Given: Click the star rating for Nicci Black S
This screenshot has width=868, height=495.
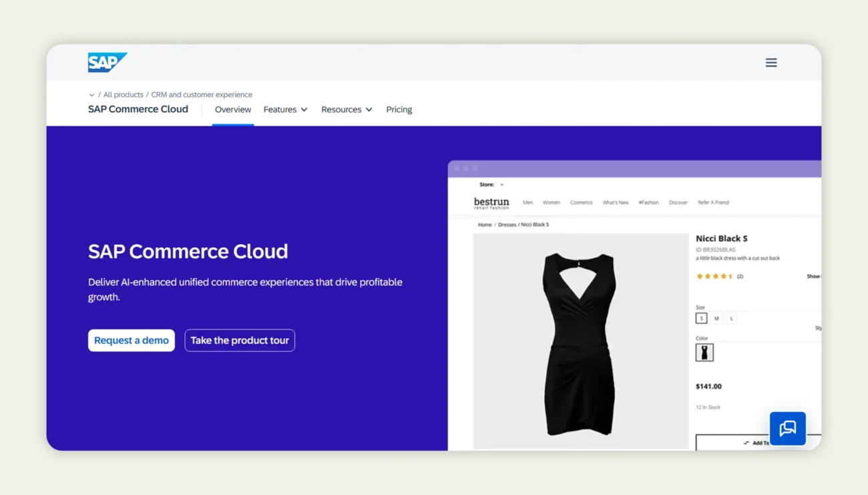Looking at the screenshot, I should click(x=716, y=276).
